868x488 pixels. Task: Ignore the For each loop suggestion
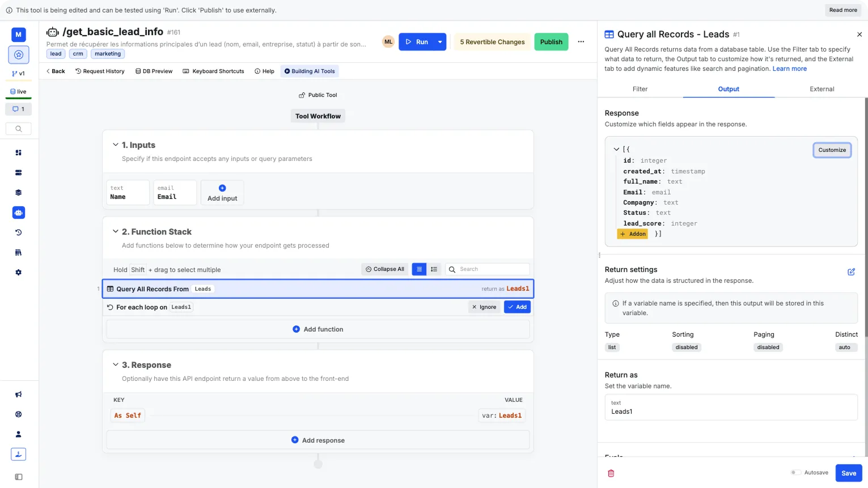tap(484, 307)
